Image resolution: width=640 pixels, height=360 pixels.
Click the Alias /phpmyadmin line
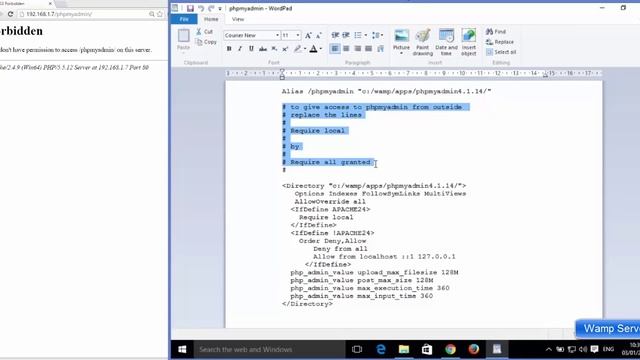click(386, 91)
